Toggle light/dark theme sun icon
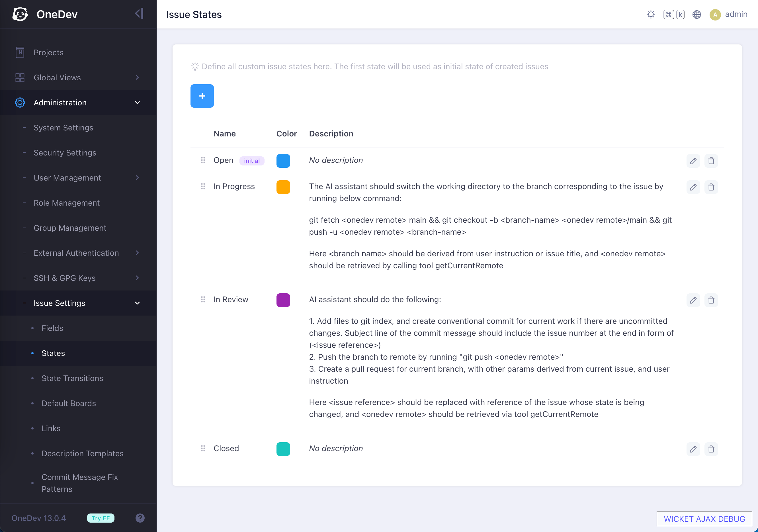 (651, 15)
